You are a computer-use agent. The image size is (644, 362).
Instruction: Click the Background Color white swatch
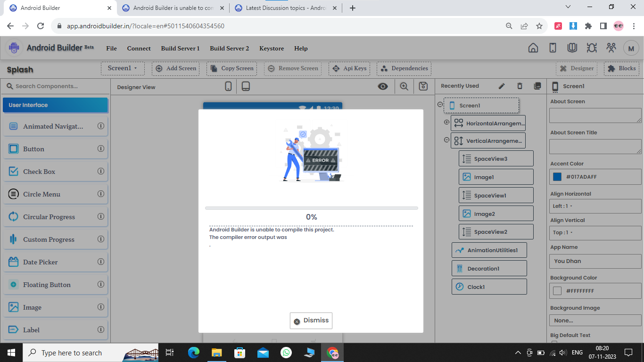point(557,291)
